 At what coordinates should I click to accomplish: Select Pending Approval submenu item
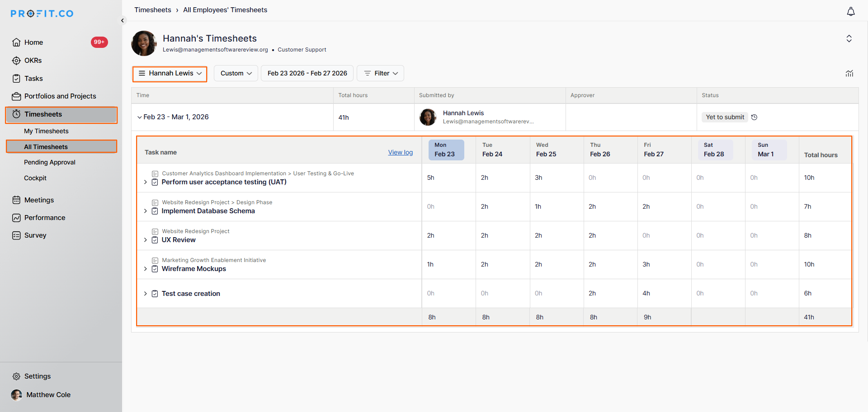[49, 163]
